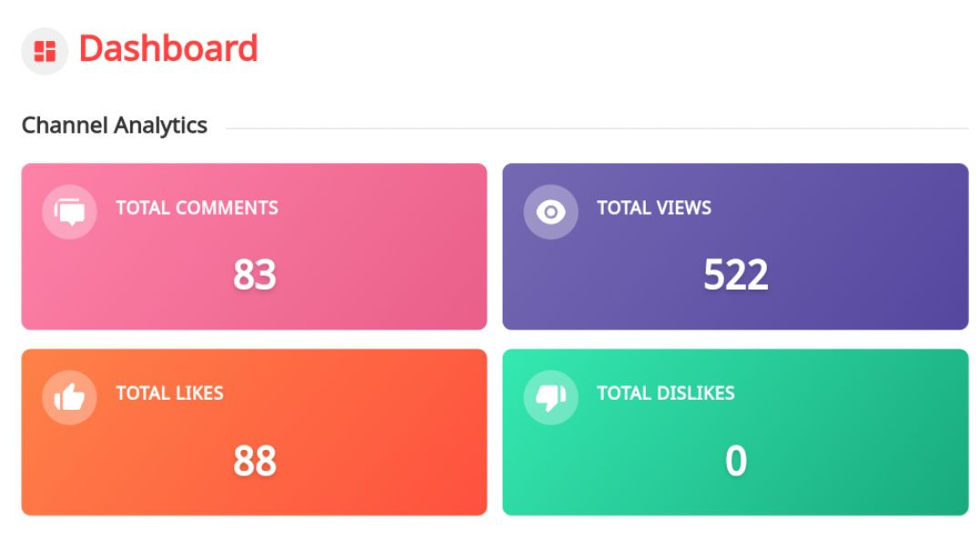980x550 pixels.
Task: Click the comment count showing 83
Action: (x=255, y=273)
